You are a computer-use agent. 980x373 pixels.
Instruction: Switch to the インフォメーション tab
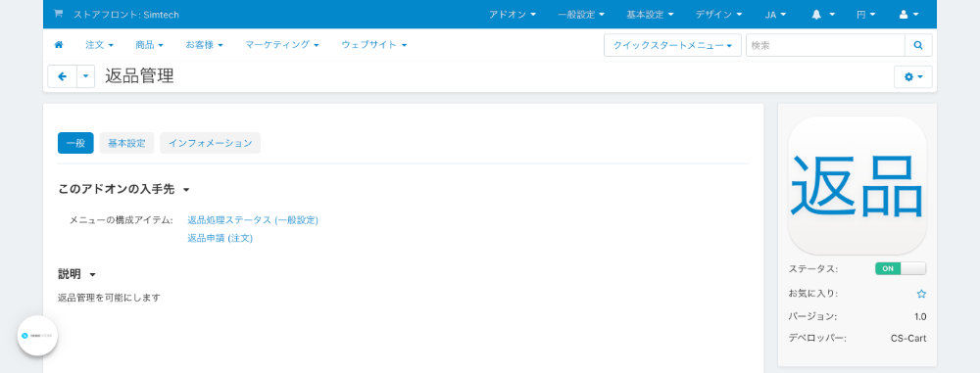coord(210,143)
